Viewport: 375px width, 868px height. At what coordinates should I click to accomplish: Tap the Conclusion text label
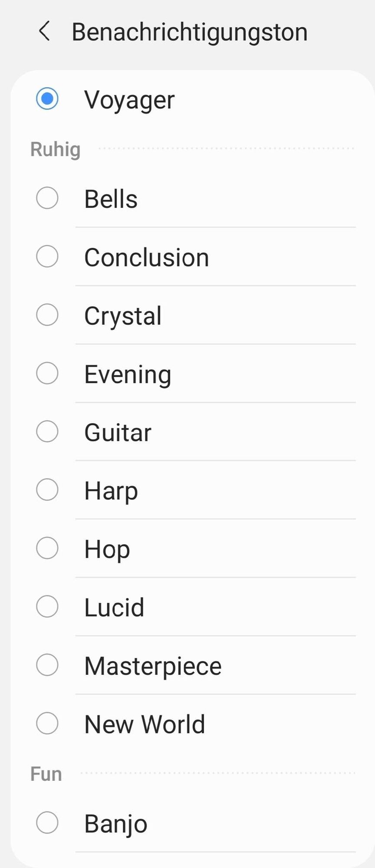pyautogui.click(x=146, y=257)
